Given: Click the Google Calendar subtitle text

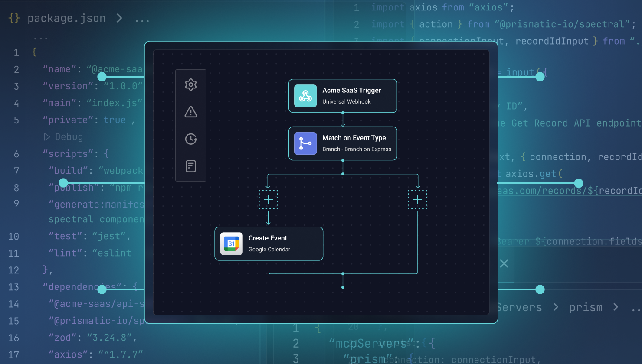Looking at the screenshot, I should coord(269,250).
